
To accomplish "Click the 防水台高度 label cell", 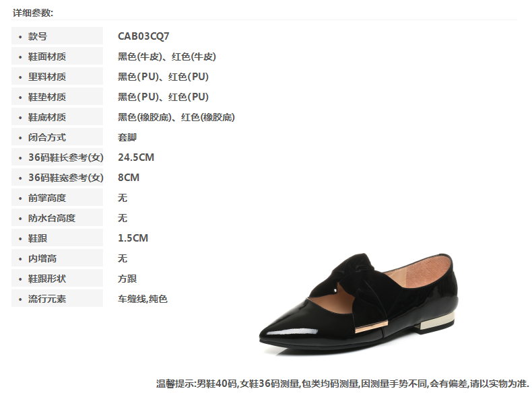I will [x=57, y=217].
